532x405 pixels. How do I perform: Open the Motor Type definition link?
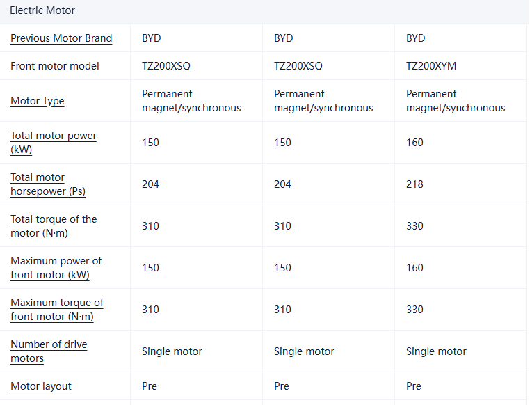coord(38,101)
